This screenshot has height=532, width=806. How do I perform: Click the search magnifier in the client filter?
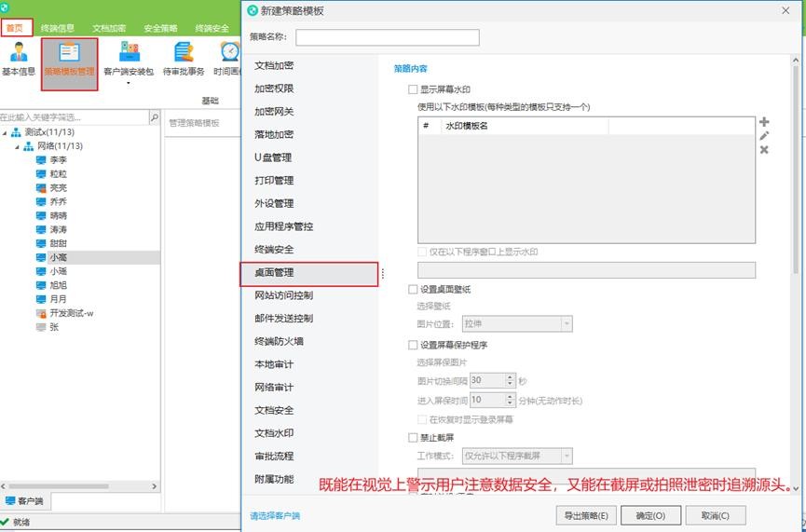click(155, 117)
